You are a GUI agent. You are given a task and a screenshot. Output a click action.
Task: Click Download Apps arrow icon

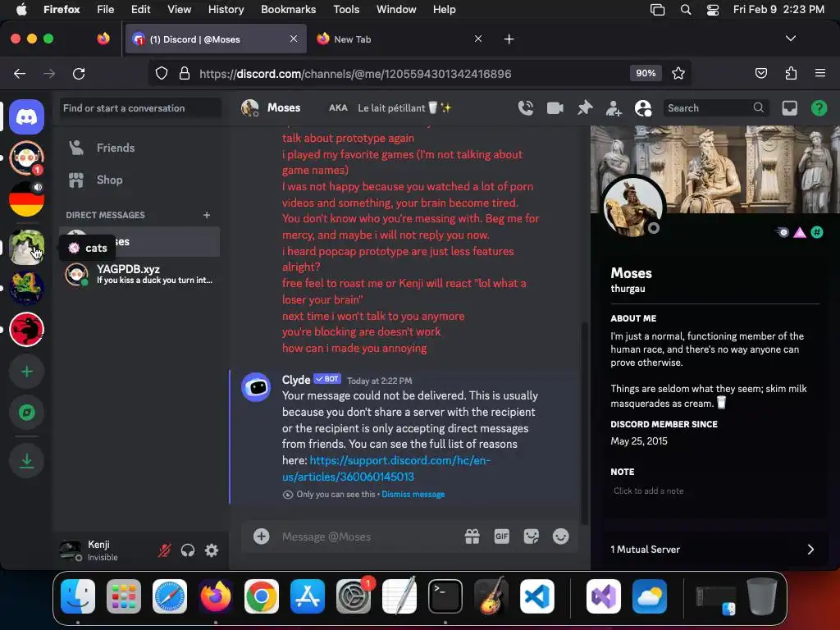[x=26, y=461]
